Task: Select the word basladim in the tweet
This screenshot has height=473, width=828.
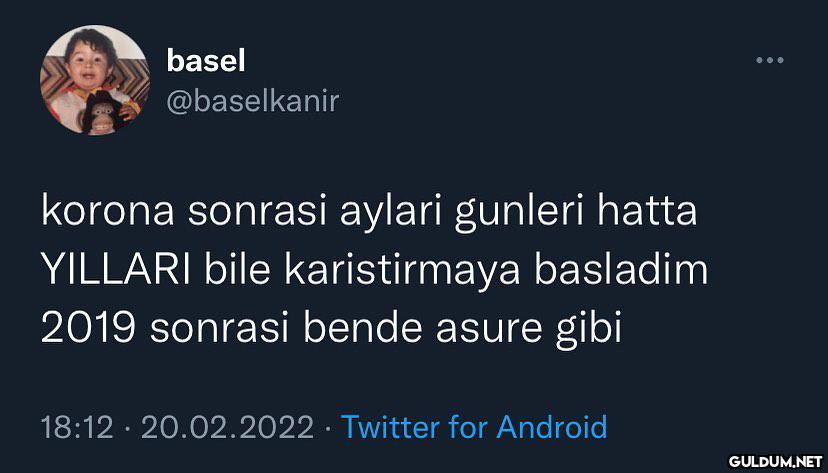Action: pyautogui.click(x=621, y=269)
